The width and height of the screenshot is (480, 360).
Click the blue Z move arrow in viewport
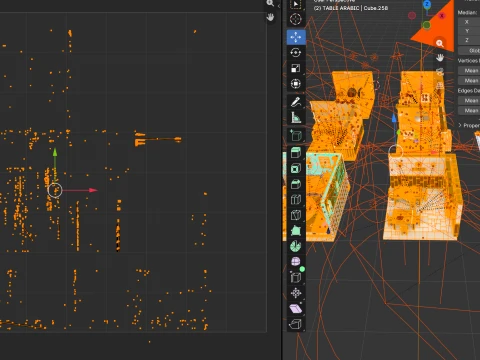[394, 118]
